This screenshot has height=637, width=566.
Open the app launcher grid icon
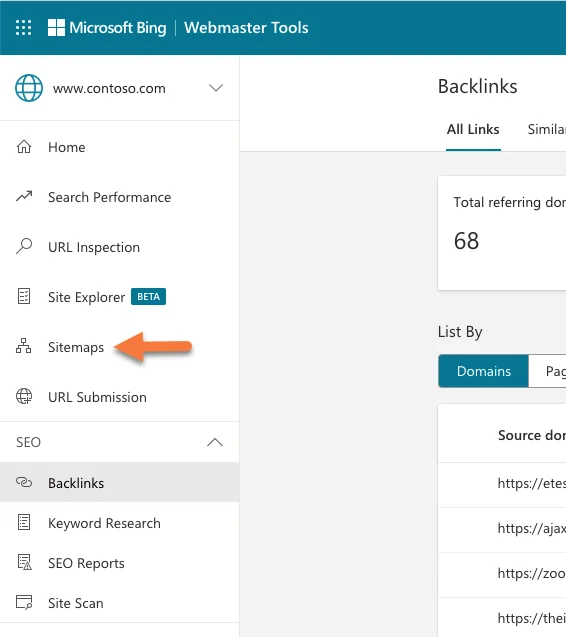(24, 28)
